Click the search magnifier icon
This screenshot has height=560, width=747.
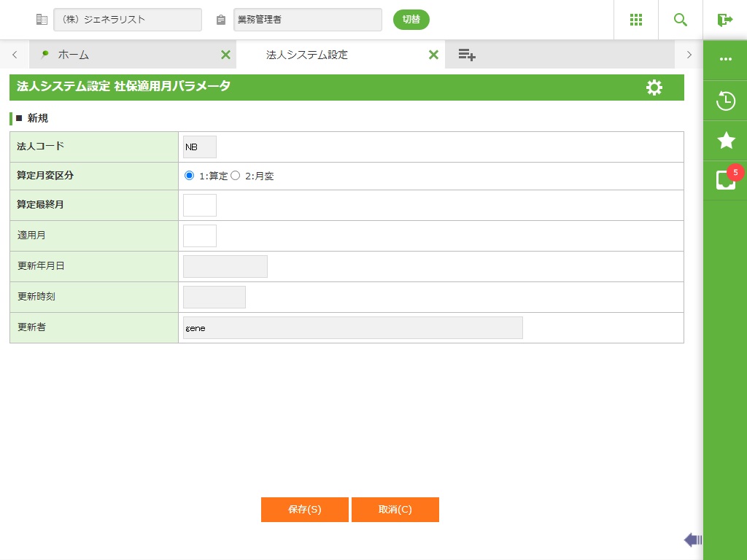point(681,20)
